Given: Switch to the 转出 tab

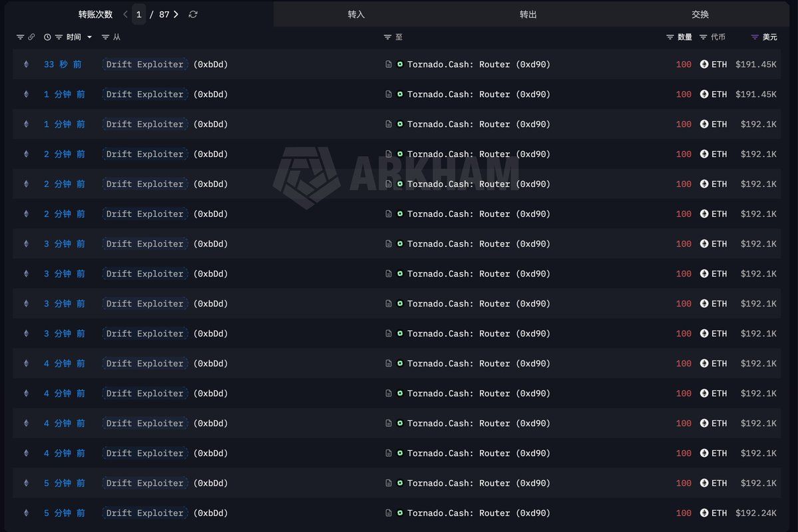Looking at the screenshot, I should click(x=528, y=14).
